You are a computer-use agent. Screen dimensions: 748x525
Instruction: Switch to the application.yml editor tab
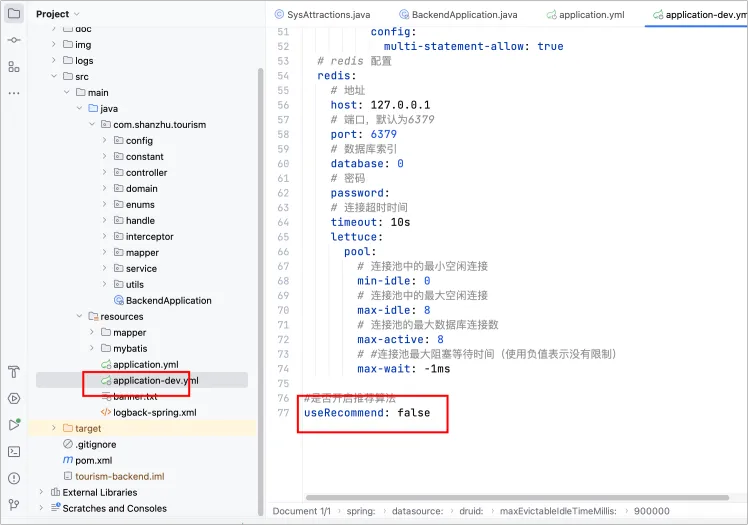tap(584, 15)
